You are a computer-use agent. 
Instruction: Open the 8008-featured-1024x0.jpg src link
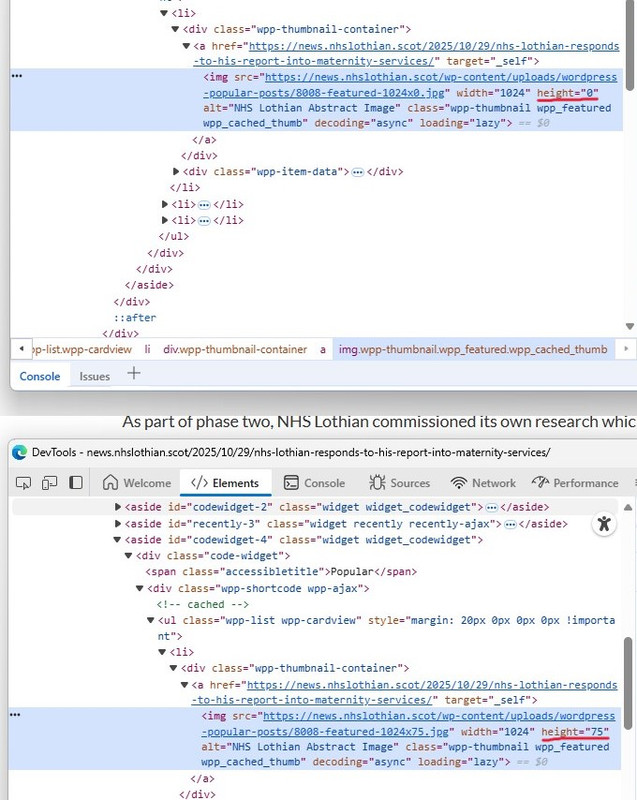(x=410, y=85)
